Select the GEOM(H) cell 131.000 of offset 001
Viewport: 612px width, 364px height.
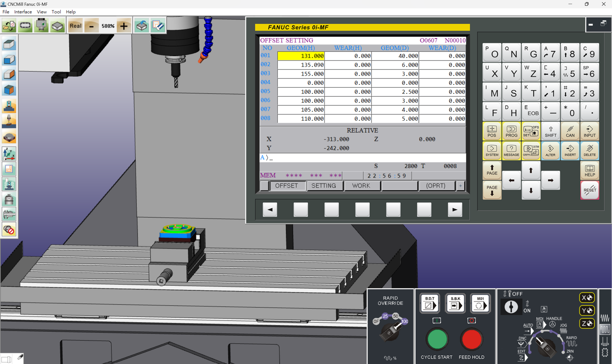click(x=301, y=56)
